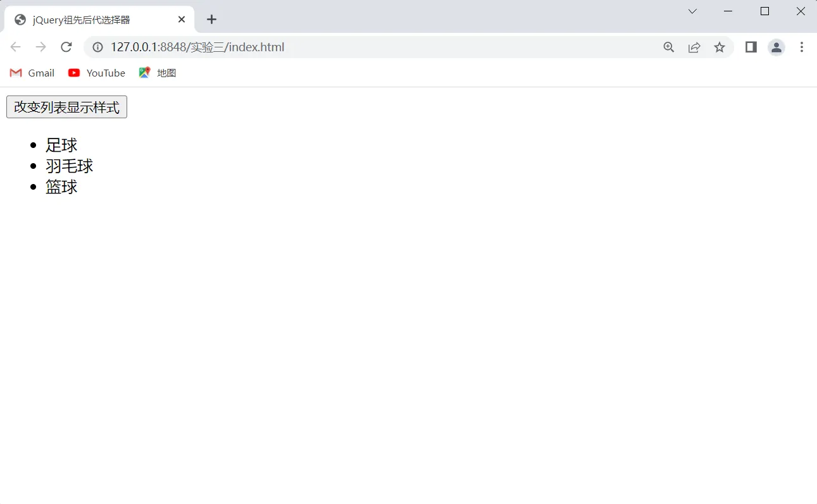Image resolution: width=817 pixels, height=504 pixels.
Task: Click the 改变列表显示样式 button
Action: 66,107
